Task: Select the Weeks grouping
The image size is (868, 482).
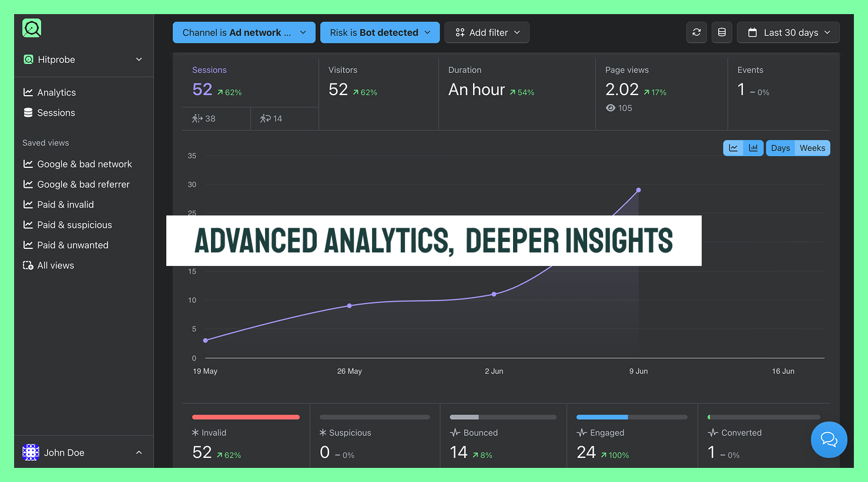Action: pyautogui.click(x=812, y=148)
